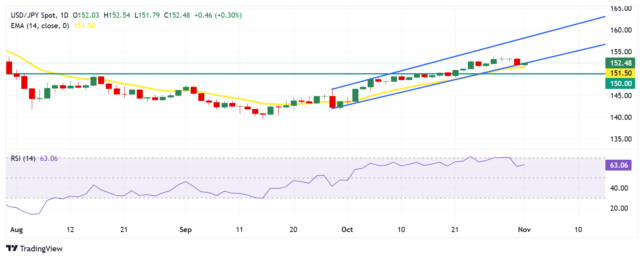Click the TradingView logo icon
This screenshot has width=644, height=259.
[x=12, y=249]
